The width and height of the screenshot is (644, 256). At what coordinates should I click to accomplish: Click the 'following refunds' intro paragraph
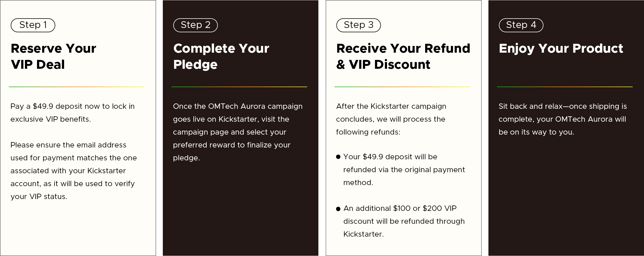coord(391,119)
